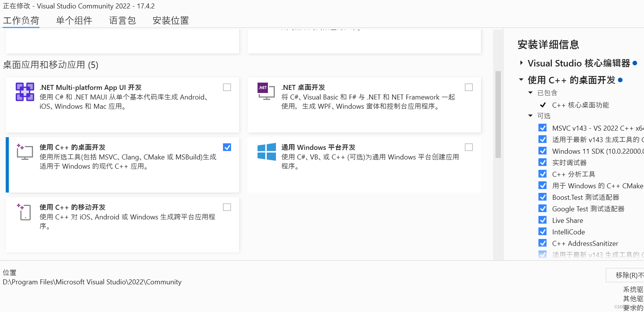644x312 pixels.
Task: Open the 语言包 tab
Action: coord(122,20)
